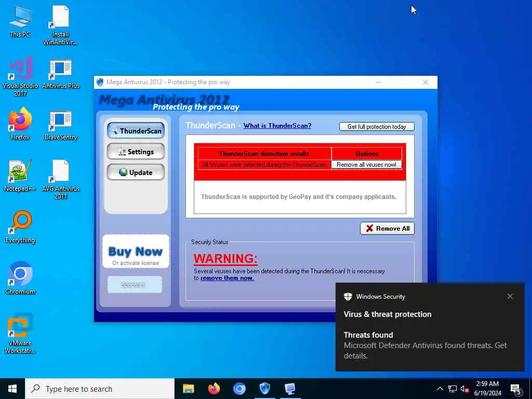Select Visual Studio 2017 desktop icon
This screenshot has width=532, height=399.
(x=20, y=76)
